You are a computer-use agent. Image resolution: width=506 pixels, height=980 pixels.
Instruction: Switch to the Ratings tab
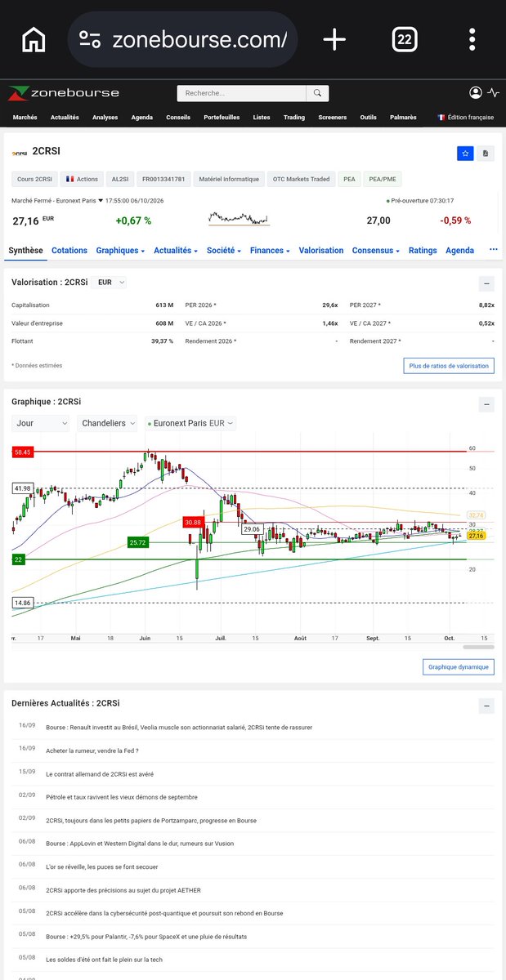tap(423, 251)
